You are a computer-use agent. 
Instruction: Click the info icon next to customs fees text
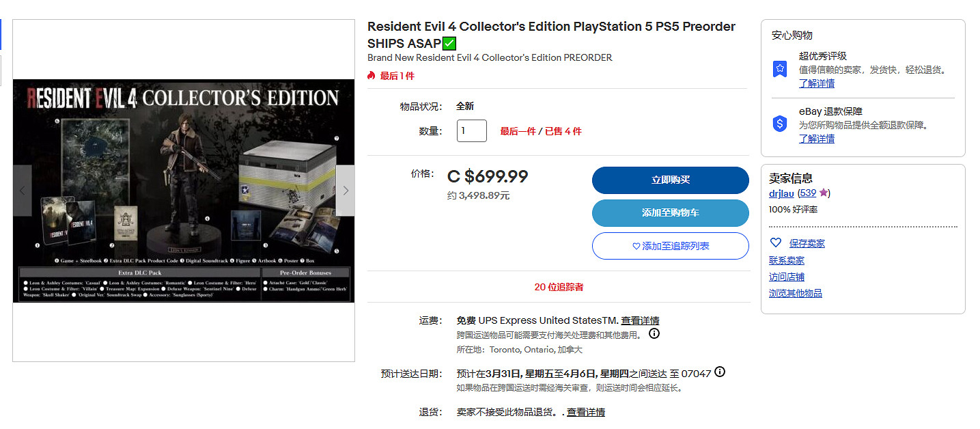(654, 333)
